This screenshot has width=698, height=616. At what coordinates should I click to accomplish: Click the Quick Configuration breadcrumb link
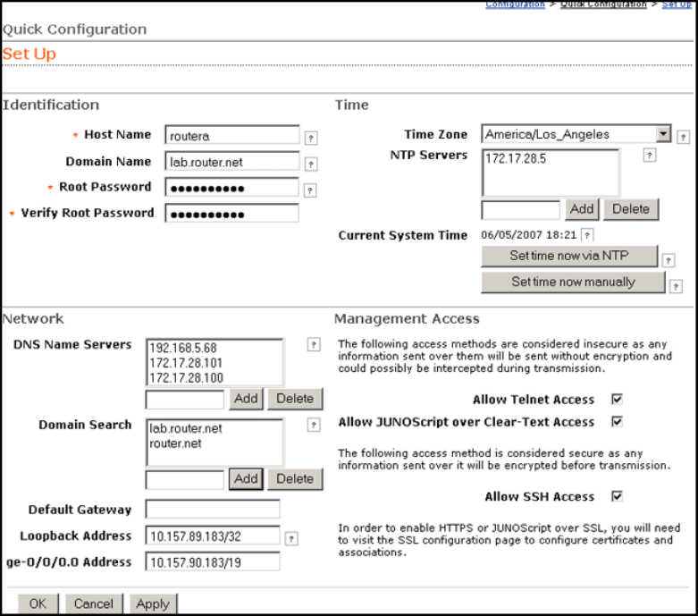(603, 4)
